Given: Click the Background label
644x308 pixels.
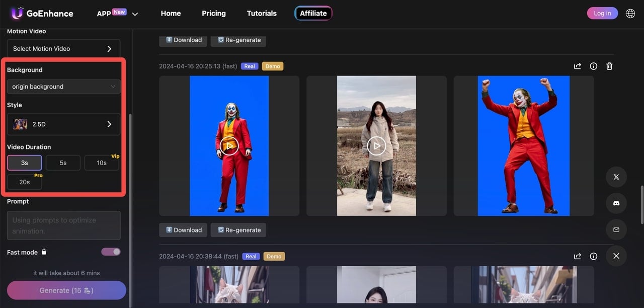Looking at the screenshot, I should coord(25,70).
